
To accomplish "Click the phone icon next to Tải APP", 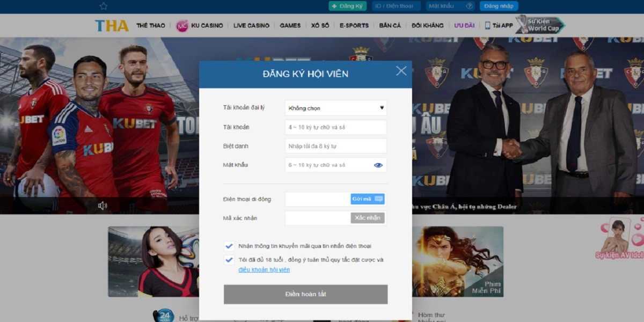I will (487, 25).
